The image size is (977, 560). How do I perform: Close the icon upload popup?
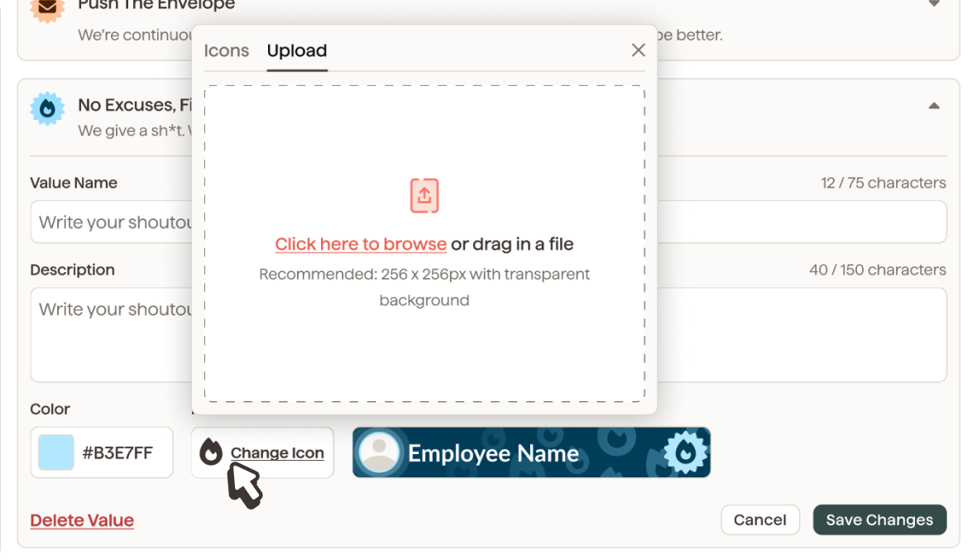tap(638, 50)
